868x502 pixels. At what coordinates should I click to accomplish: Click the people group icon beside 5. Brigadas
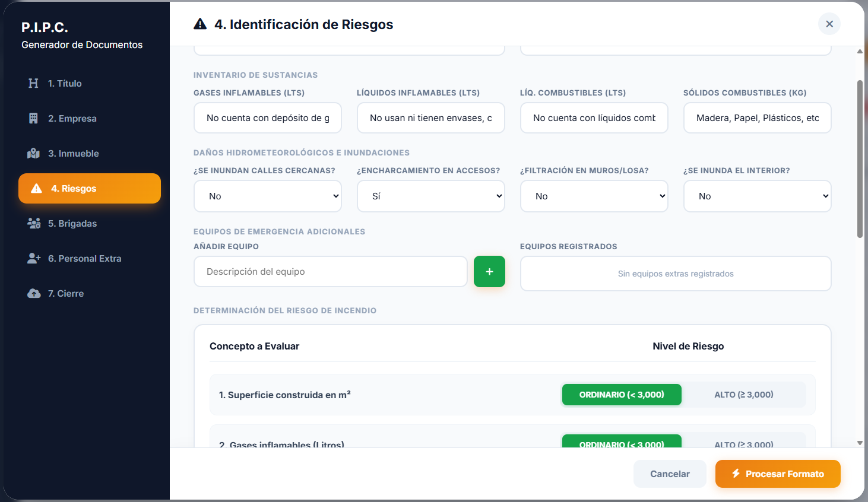(34, 223)
